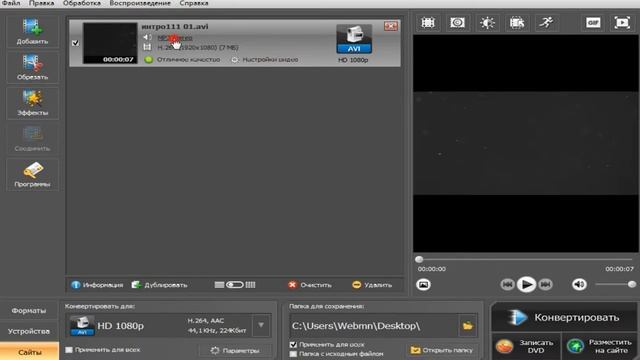Start conversion with Конвертировать button
This screenshot has height=360, width=640.
[564, 317]
